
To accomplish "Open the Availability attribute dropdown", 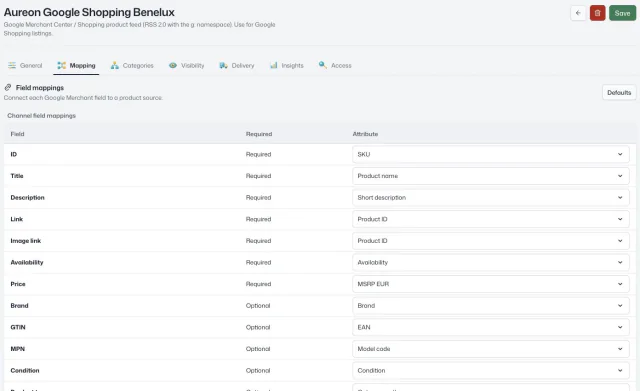I will click(x=491, y=262).
